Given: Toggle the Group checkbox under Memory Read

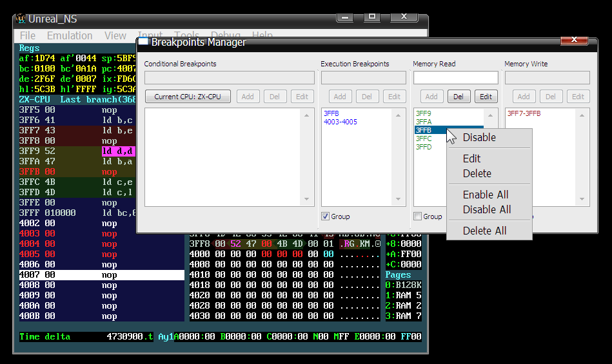Looking at the screenshot, I should [418, 216].
